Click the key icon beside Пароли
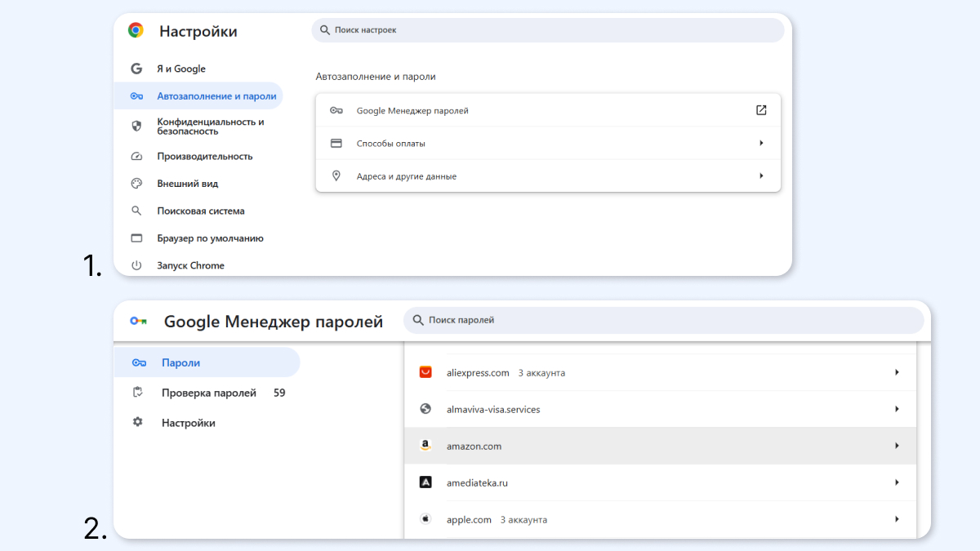This screenshot has height=551, width=980. (x=139, y=362)
